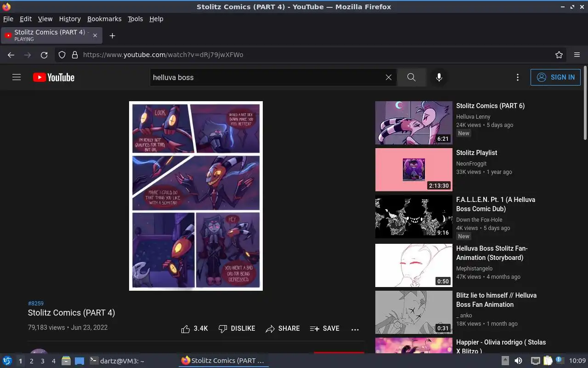Screen dimensions: 588x368
Task: Open Helluva Boss Stolitz Fan-Animation title
Action: coord(492,253)
